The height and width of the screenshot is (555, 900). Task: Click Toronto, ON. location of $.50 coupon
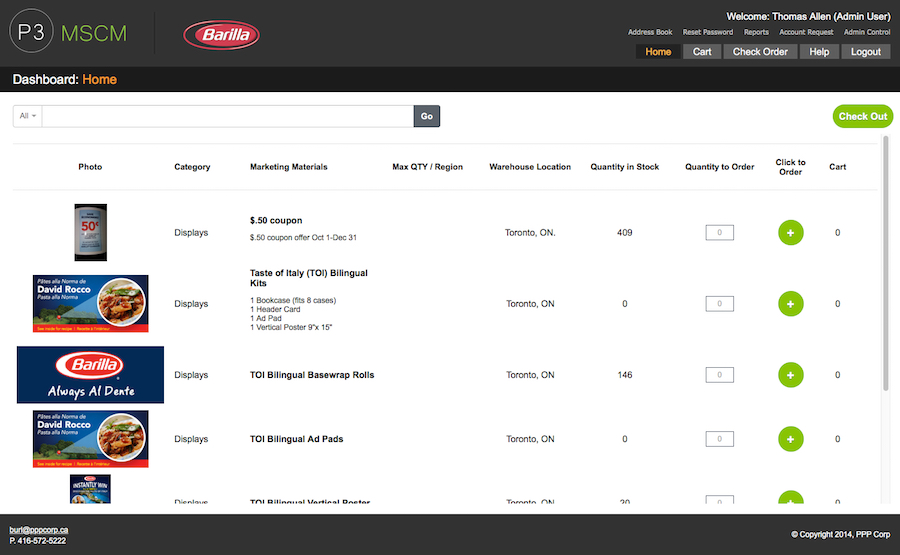tap(530, 232)
